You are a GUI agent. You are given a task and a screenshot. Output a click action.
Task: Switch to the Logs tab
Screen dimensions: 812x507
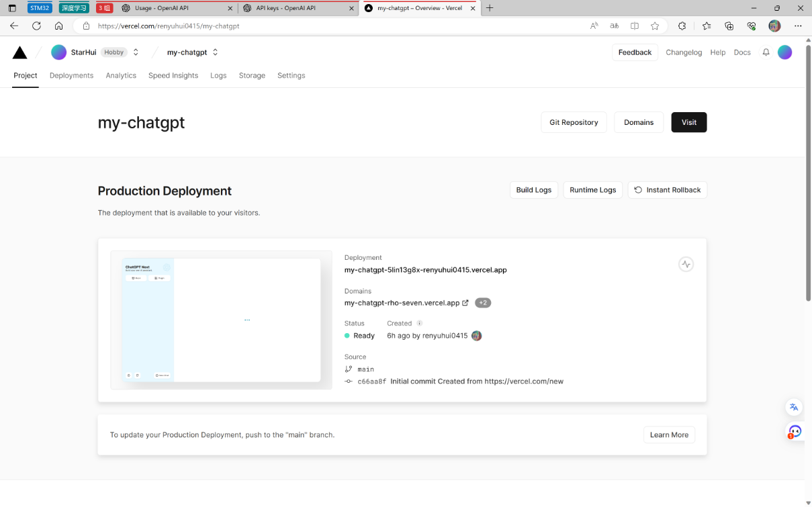[x=218, y=76]
